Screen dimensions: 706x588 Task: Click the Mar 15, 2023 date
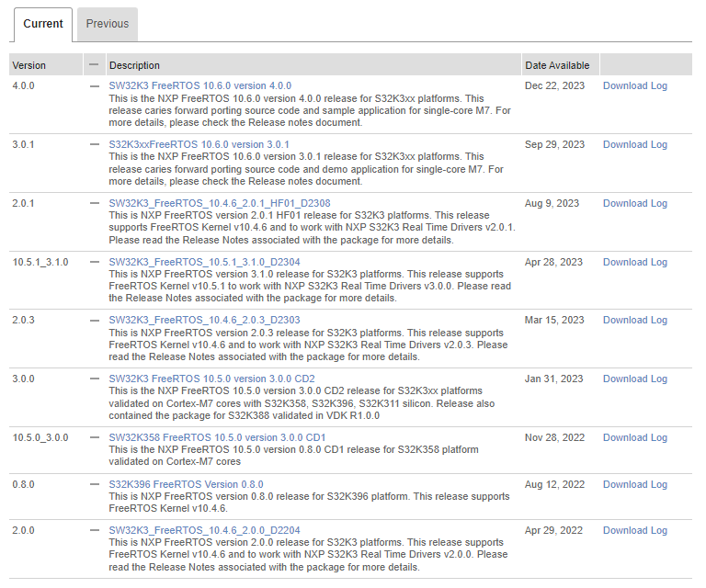coord(554,320)
